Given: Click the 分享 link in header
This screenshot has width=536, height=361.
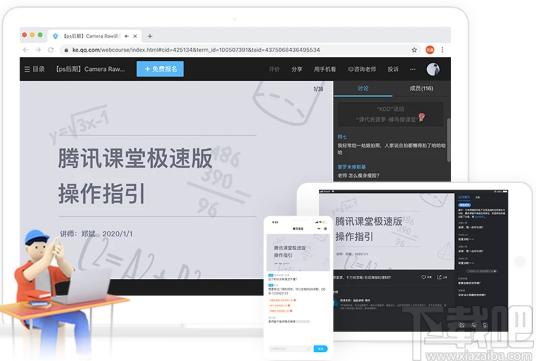Looking at the screenshot, I should coord(297,69).
